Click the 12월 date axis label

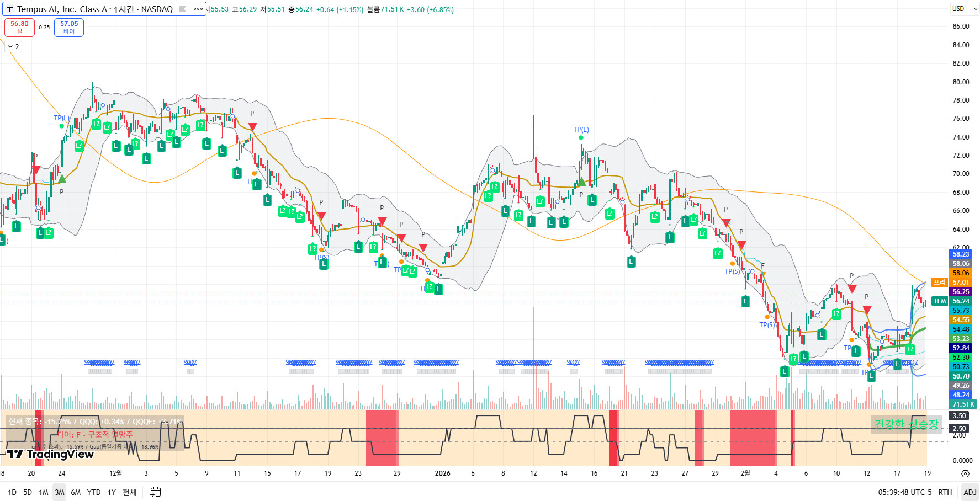[x=115, y=473]
